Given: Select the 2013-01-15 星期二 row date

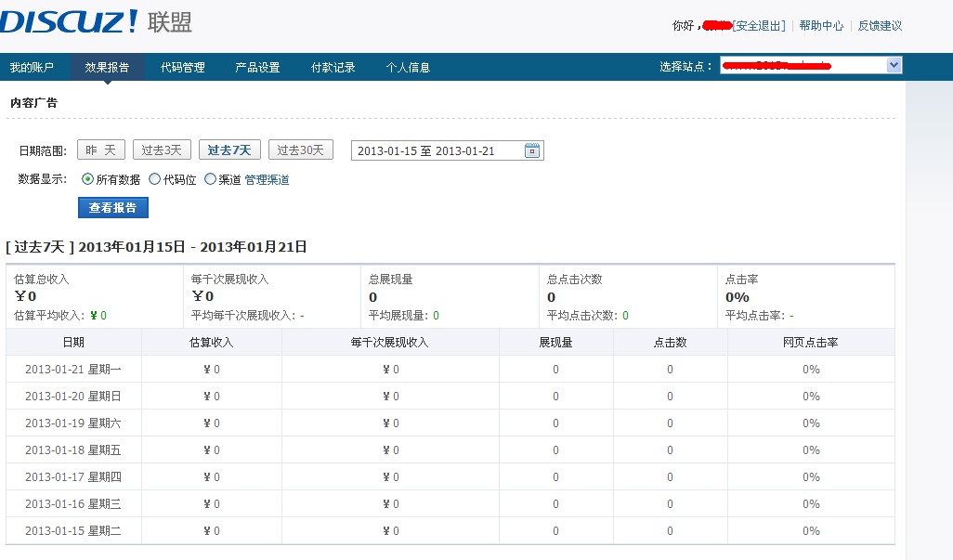Looking at the screenshot, I should (x=73, y=531).
